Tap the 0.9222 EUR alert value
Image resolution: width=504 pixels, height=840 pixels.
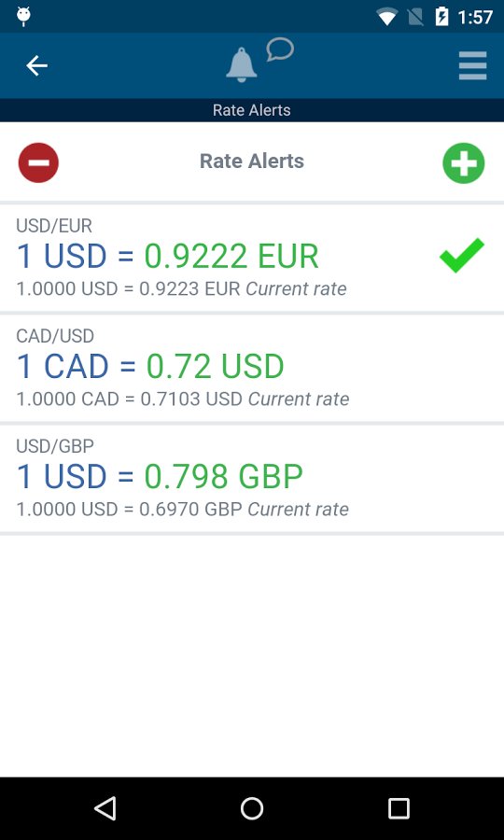(x=231, y=256)
